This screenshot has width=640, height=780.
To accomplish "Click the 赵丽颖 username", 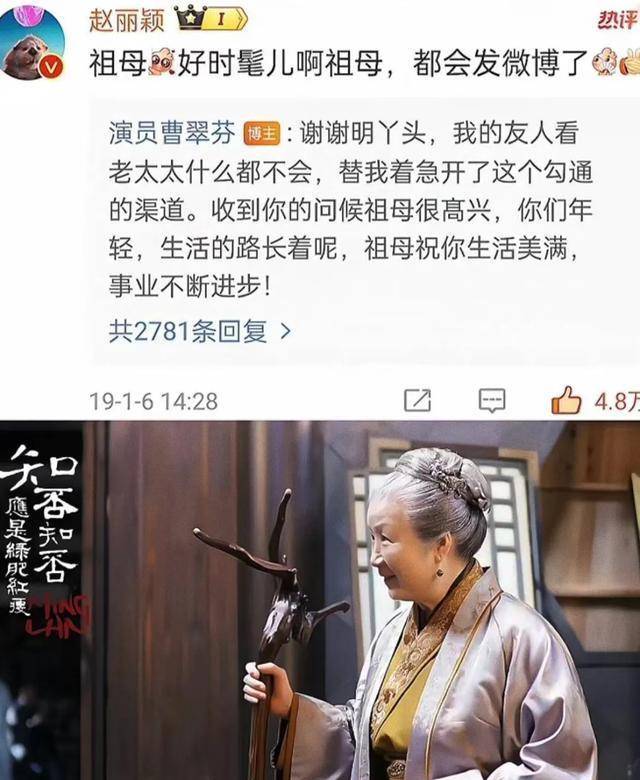I will pos(126,21).
